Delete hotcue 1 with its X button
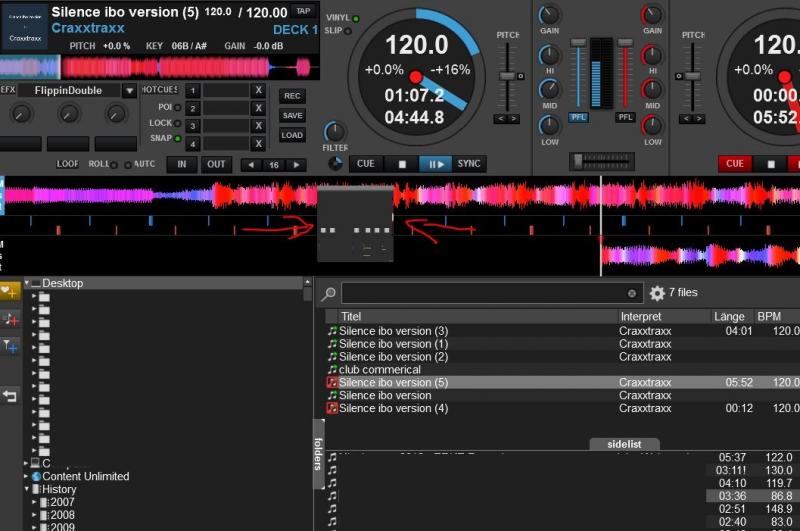The height and width of the screenshot is (531, 800). (259, 90)
